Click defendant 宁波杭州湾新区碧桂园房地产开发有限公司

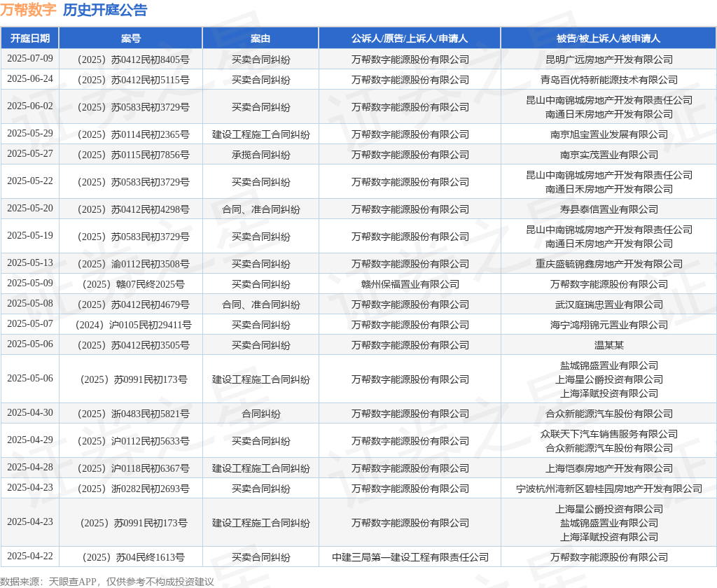click(608, 489)
